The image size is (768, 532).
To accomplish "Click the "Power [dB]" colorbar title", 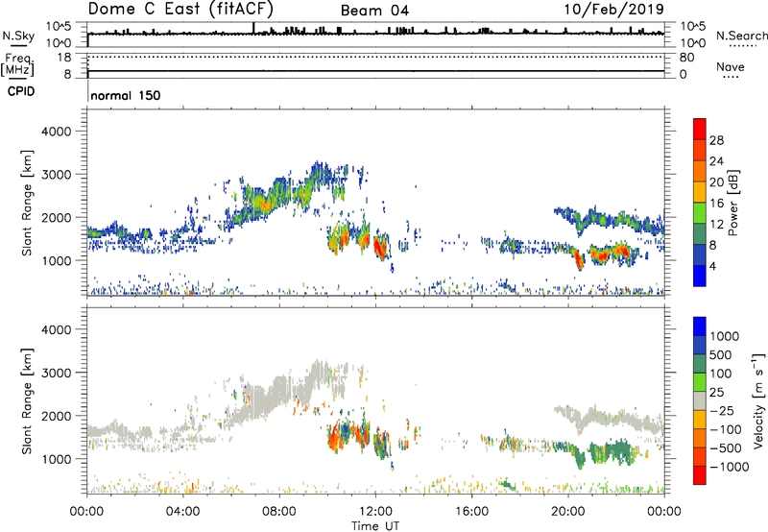I will tap(732, 203).
